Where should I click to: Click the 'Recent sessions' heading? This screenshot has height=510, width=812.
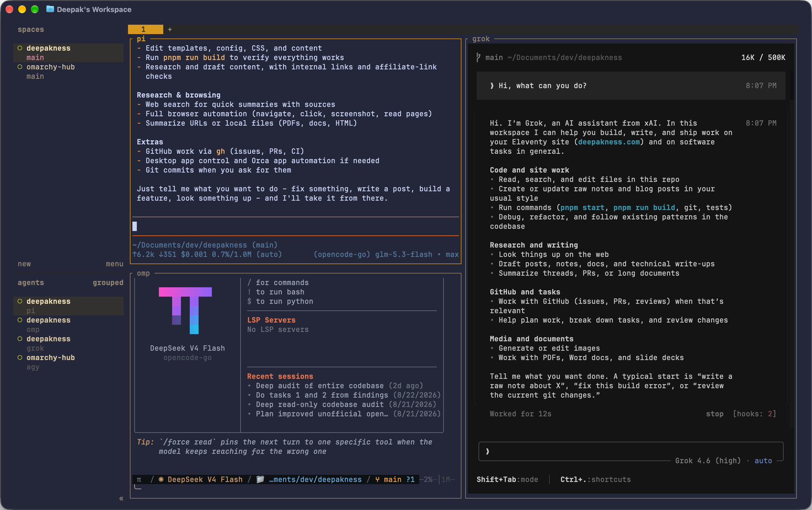pyautogui.click(x=280, y=377)
